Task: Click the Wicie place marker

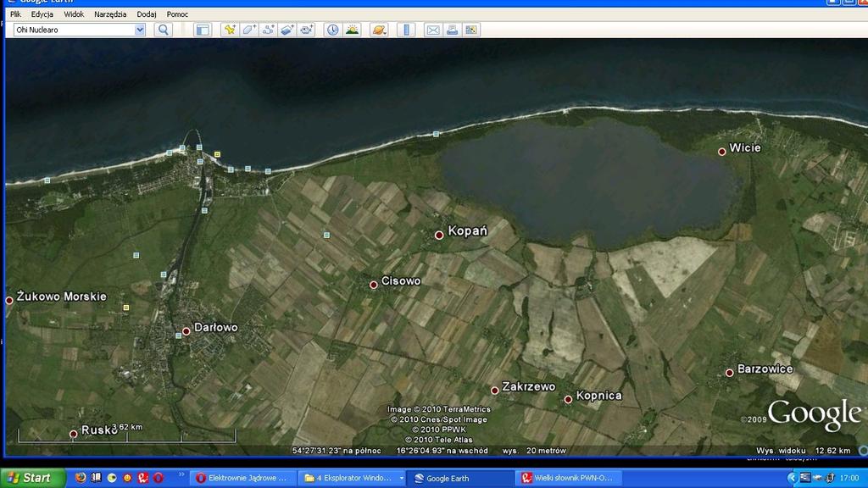Action: (x=722, y=152)
